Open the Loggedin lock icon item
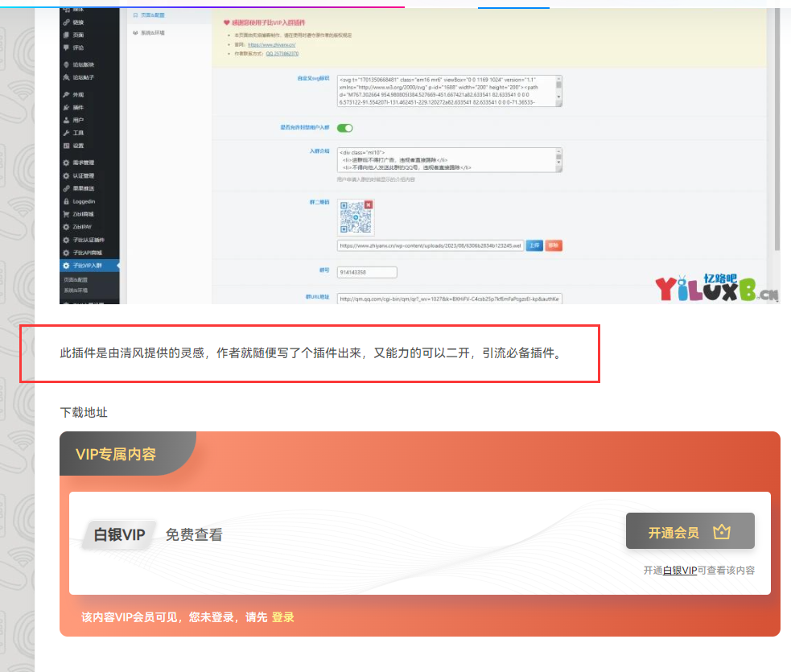The image size is (791, 672). (x=66, y=201)
